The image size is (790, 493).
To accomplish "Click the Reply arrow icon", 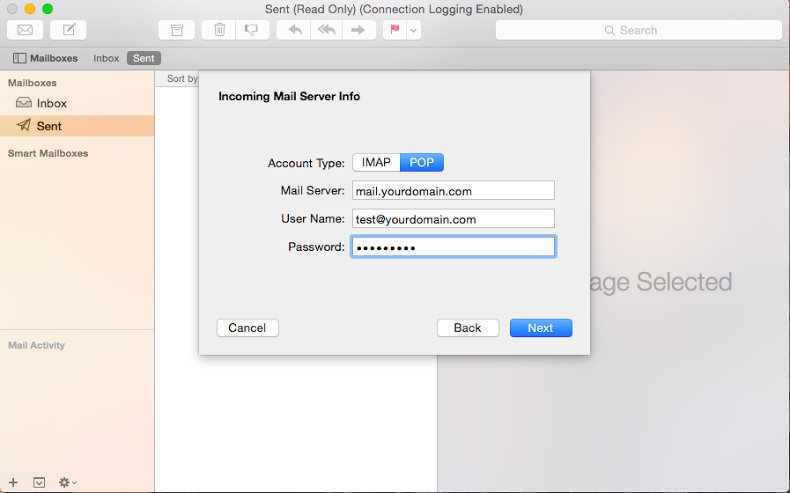I will pos(294,30).
